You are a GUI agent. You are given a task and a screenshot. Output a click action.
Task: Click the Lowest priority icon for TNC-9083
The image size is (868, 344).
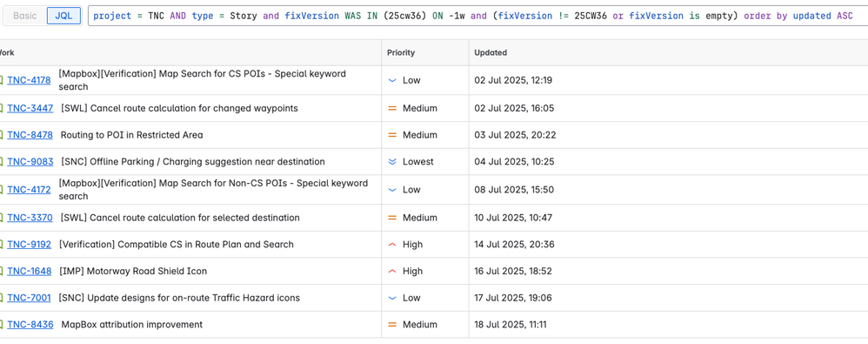pyautogui.click(x=392, y=162)
